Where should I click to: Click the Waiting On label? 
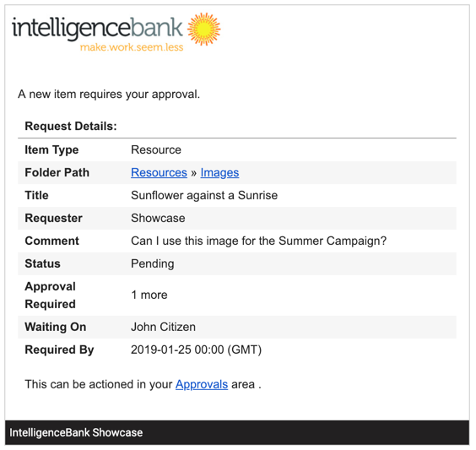coord(56,327)
